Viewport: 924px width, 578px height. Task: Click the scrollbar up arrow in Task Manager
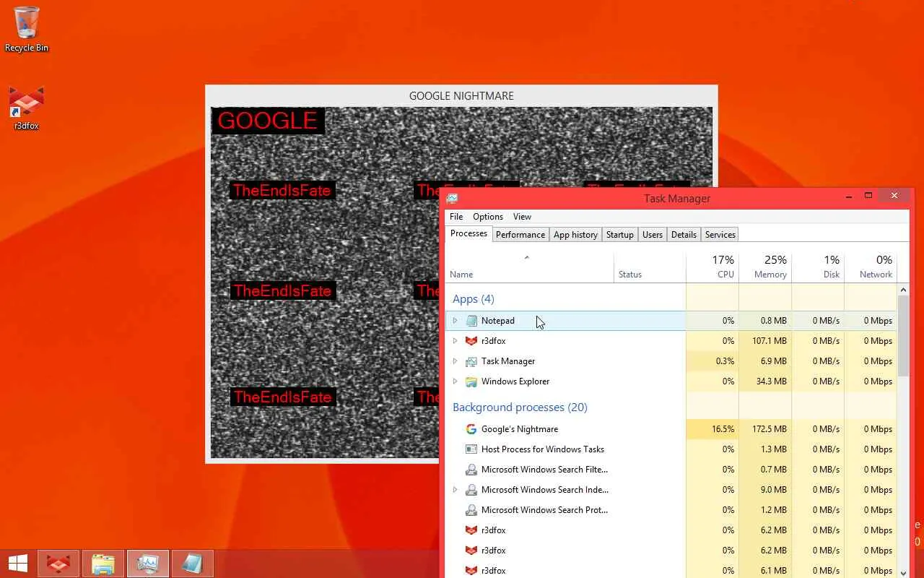pos(903,290)
